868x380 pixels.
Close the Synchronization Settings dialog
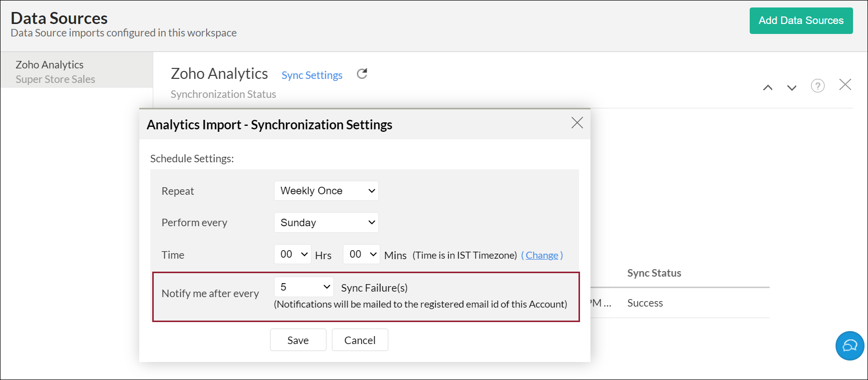point(577,123)
